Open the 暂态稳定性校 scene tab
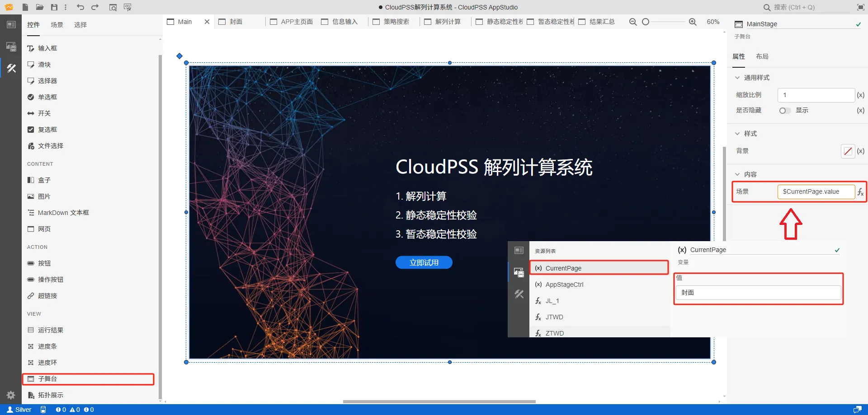The width and height of the screenshot is (868, 415). (549, 22)
